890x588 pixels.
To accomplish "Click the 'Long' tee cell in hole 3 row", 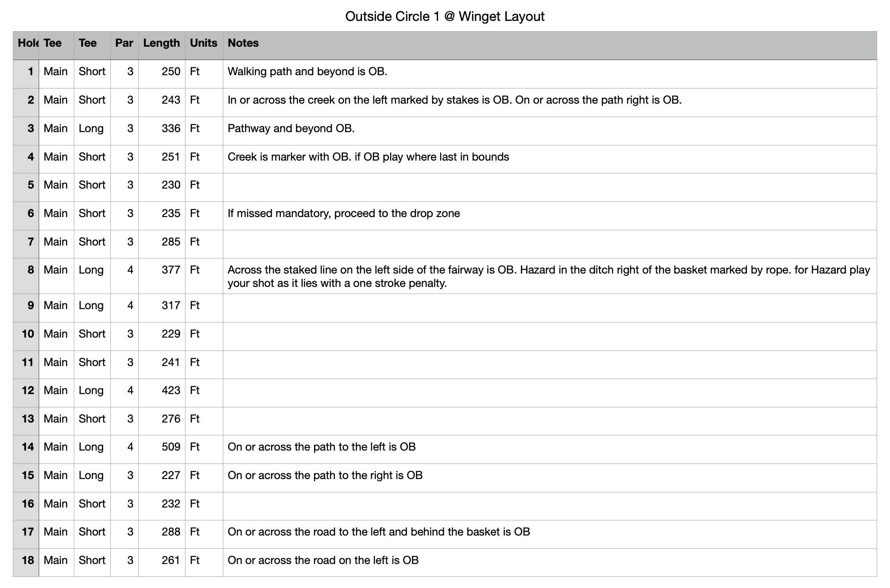I will (91, 129).
